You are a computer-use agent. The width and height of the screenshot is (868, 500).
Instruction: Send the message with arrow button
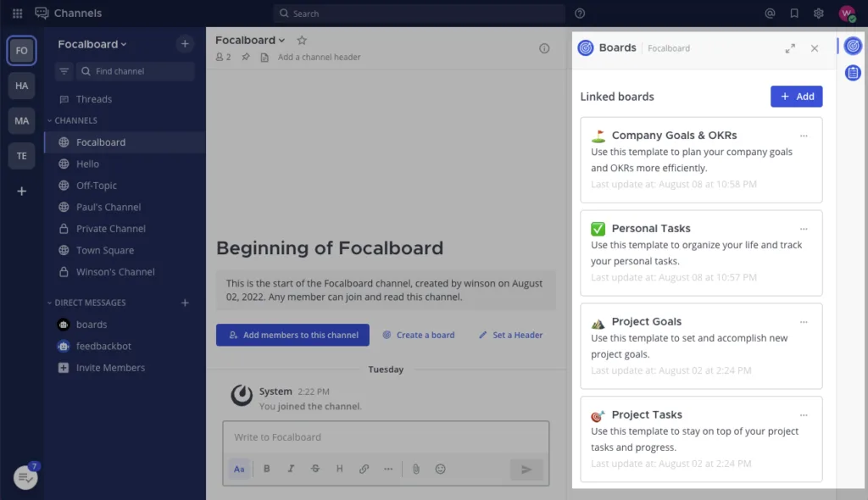(526, 469)
